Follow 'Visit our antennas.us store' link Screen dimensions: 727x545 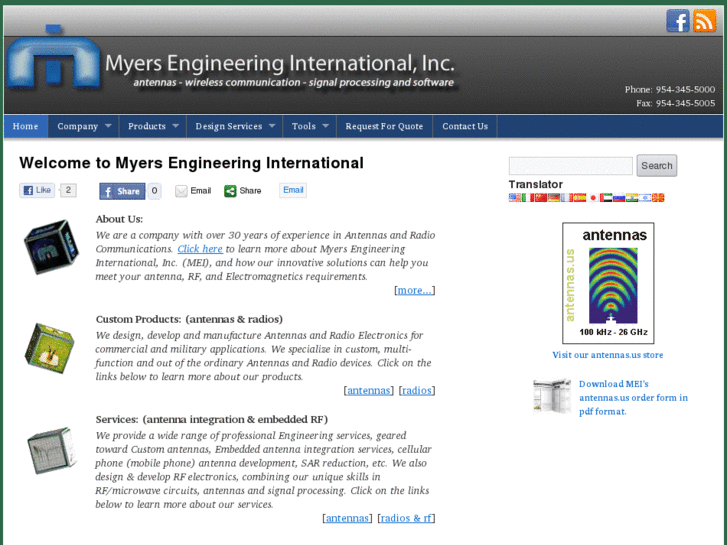(x=607, y=355)
